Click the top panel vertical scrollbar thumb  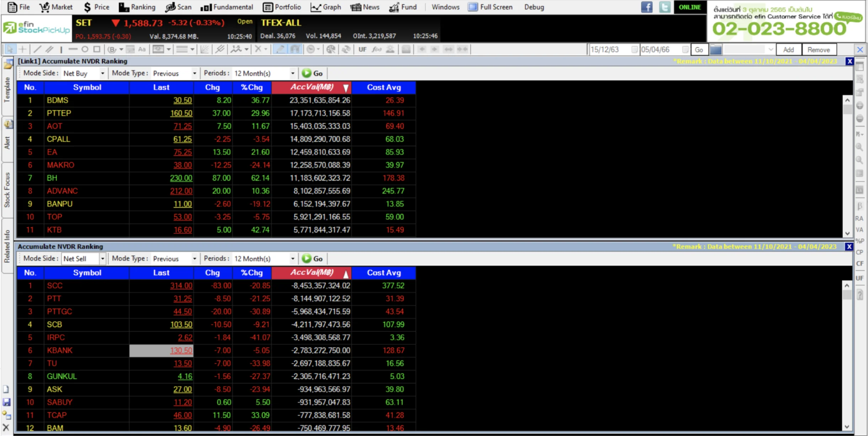(847, 109)
